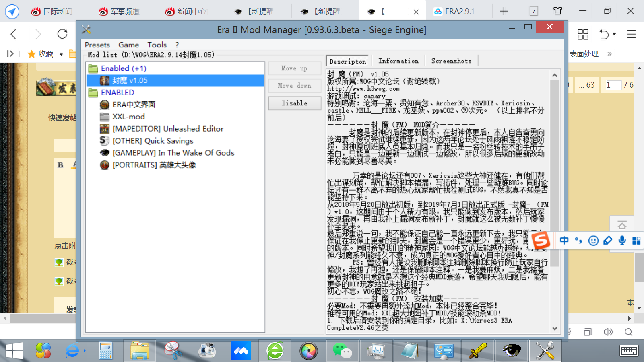Click the Move up button
The height and width of the screenshot is (362, 644).
(x=295, y=68)
